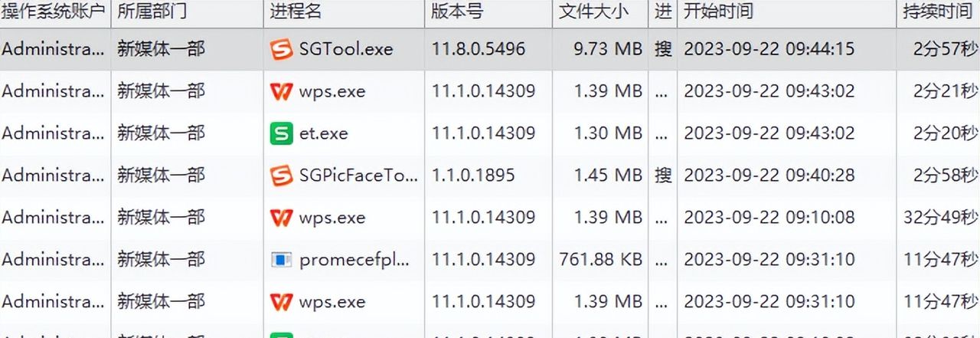Click the WPS icon in the last wps.exe row
The image size is (980, 338).
pos(281,301)
